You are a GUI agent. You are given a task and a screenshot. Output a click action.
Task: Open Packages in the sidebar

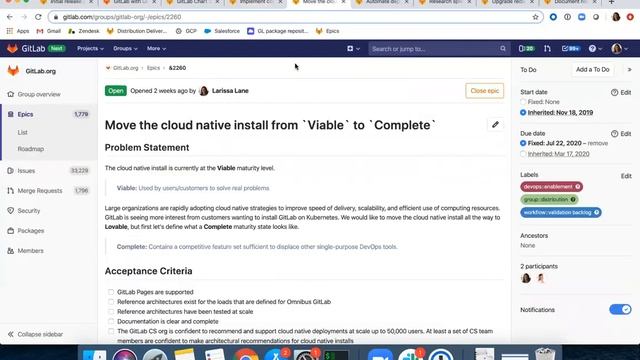(x=31, y=231)
